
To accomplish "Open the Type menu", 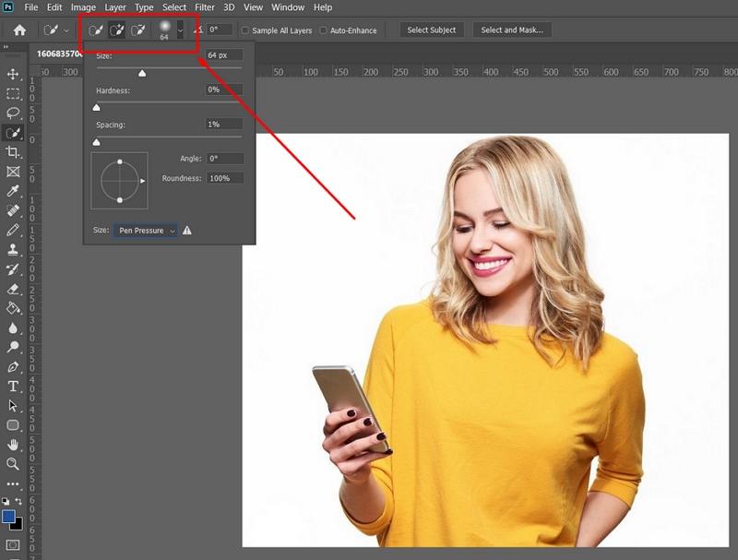I will [144, 7].
